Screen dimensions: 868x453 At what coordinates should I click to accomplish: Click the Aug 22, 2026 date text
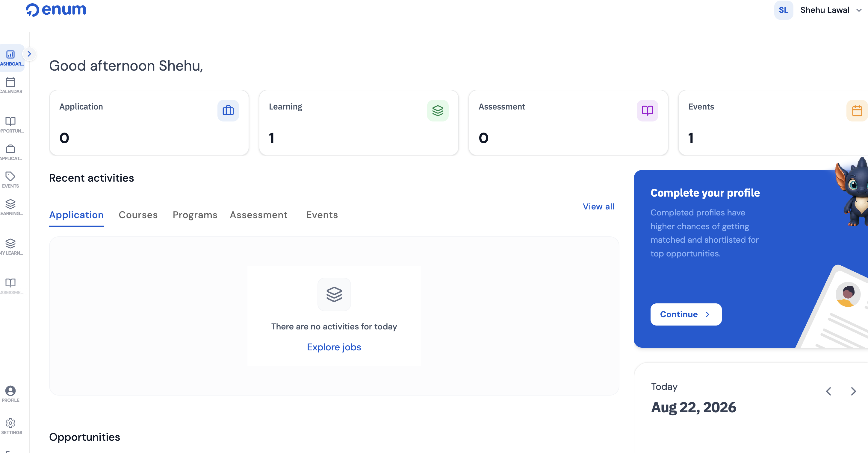[693, 408]
